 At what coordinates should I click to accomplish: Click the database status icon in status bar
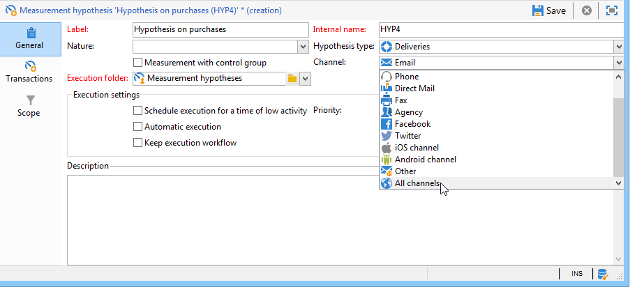click(603, 274)
